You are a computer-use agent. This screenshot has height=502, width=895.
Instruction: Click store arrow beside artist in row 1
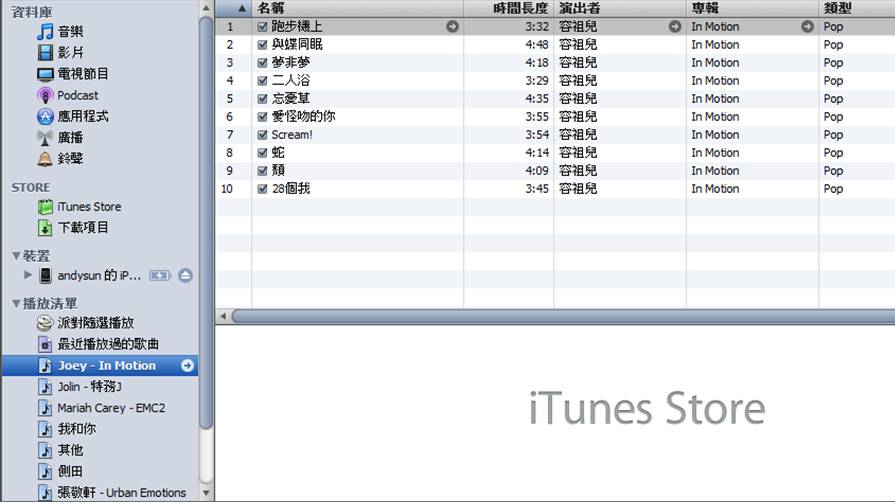pyautogui.click(x=675, y=26)
